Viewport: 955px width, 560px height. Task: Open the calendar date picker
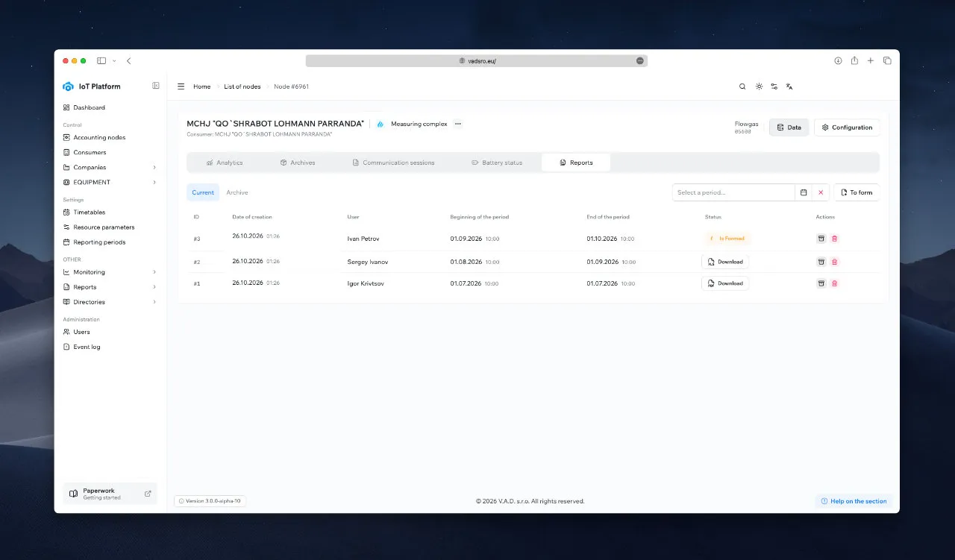coord(802,192)
